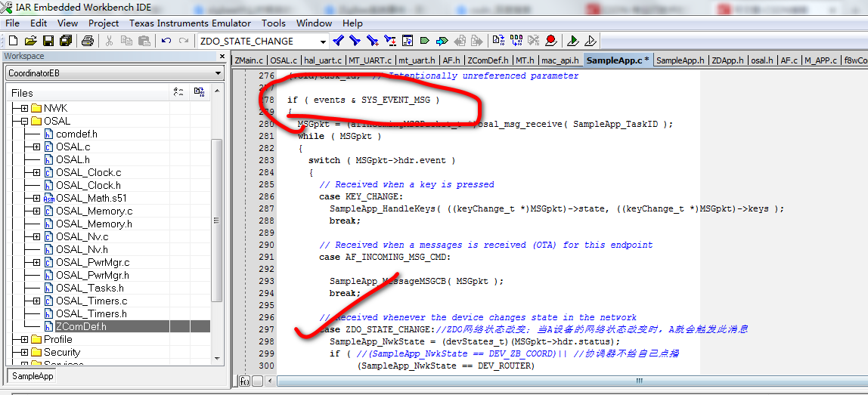The width and height of the screenshot is (868, 395).
Task: Collapse the OSAL folder
Action: (24, 121)
